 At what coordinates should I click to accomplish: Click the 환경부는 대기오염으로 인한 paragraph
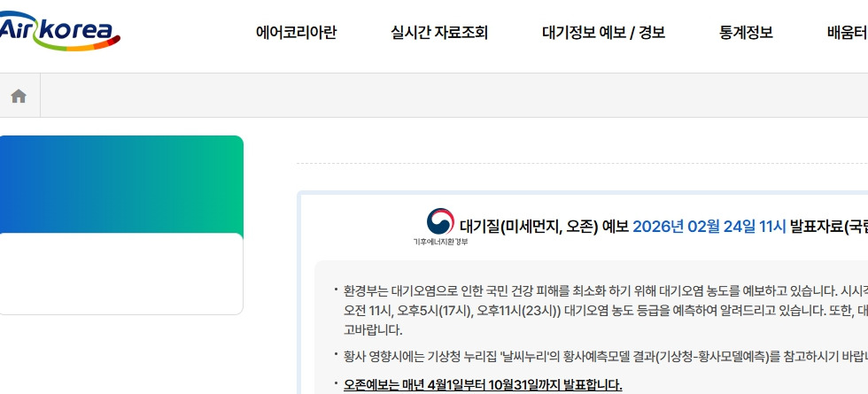pyautogui.click(x=606, y=311)
